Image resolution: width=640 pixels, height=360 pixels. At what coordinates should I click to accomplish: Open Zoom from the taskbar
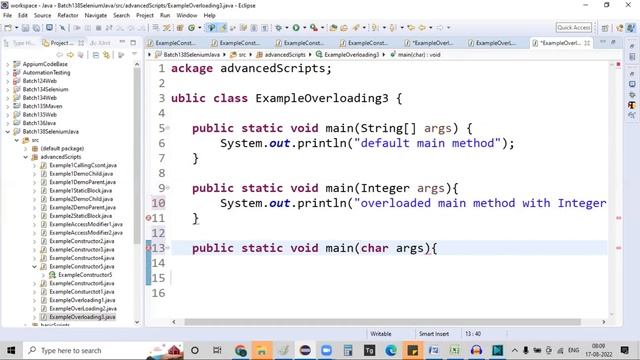(x=327, y=351)
